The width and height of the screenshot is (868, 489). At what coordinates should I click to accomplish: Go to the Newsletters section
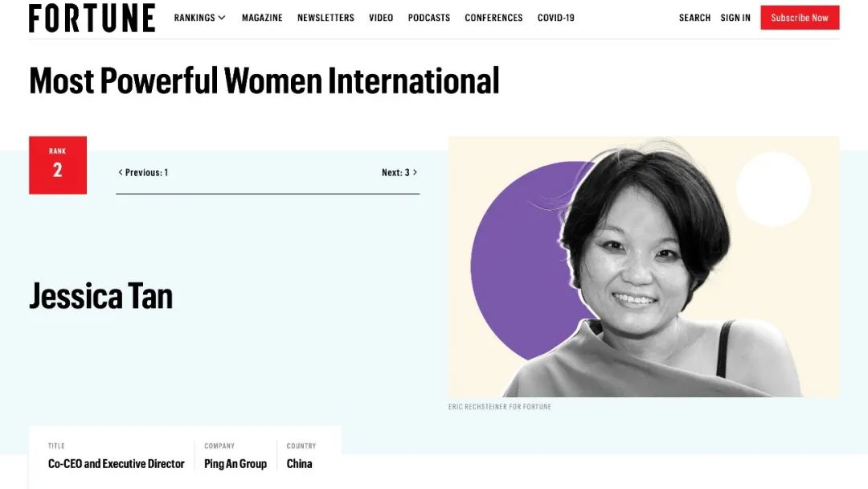[x=325, y=18]
